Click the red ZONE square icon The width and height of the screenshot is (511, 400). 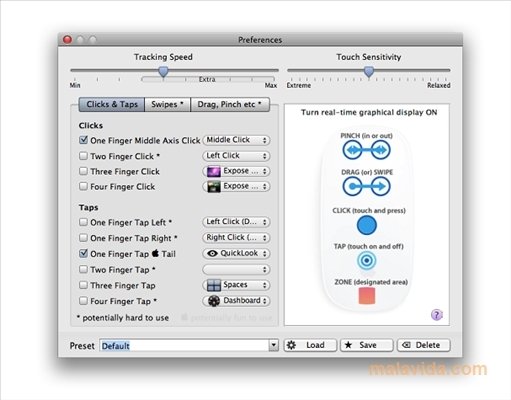(x=367, y=296)
